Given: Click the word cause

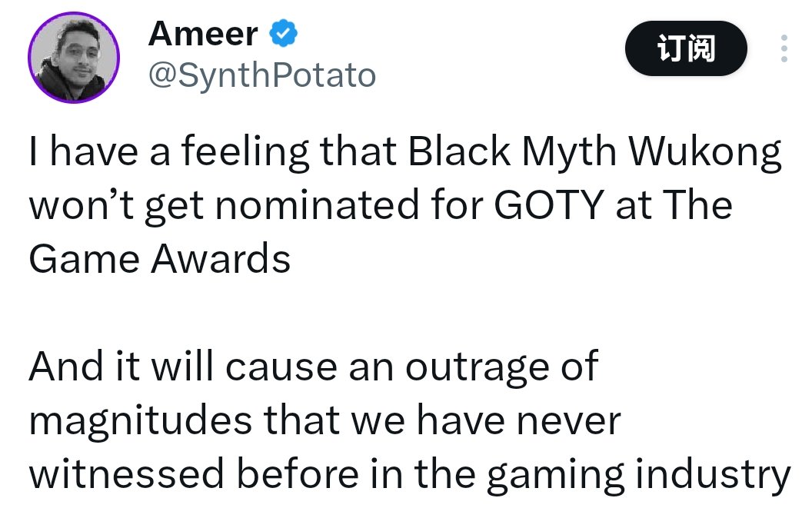Looking at the screenshot, I should [281, 369].
